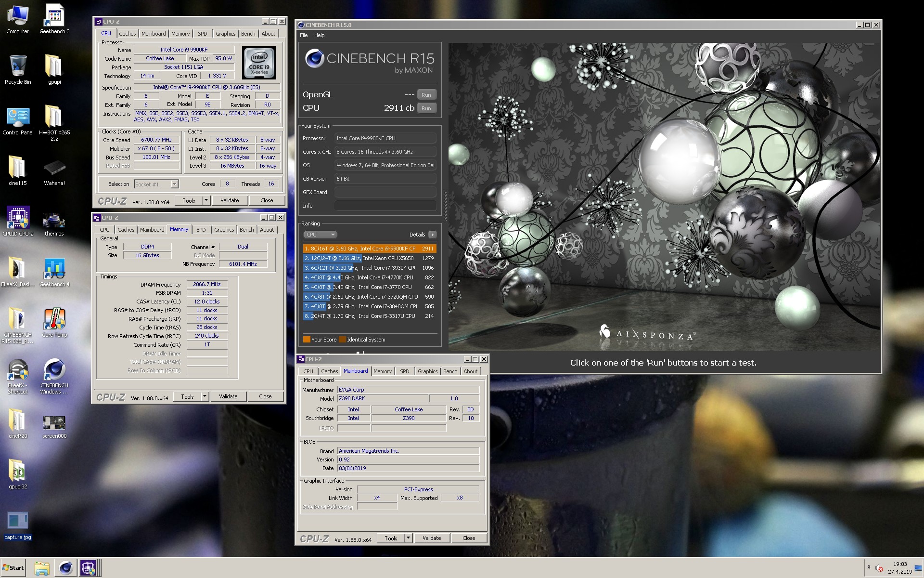Open the gpupi32 folder icon
Screen dimensions: 924x578
click(18, 474)
